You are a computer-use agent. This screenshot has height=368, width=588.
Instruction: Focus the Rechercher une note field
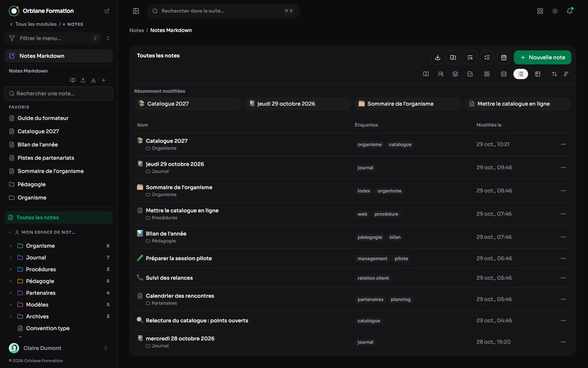click(x=58, y=93)
